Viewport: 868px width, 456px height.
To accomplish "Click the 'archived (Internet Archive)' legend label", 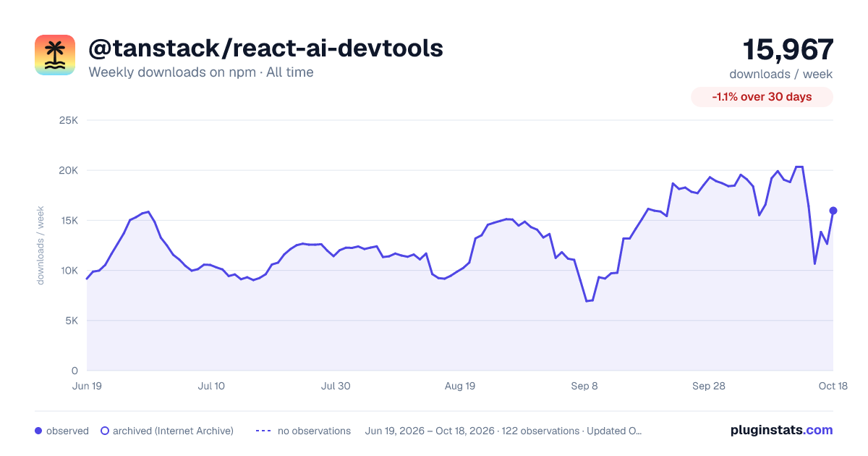I will point(173,431).
